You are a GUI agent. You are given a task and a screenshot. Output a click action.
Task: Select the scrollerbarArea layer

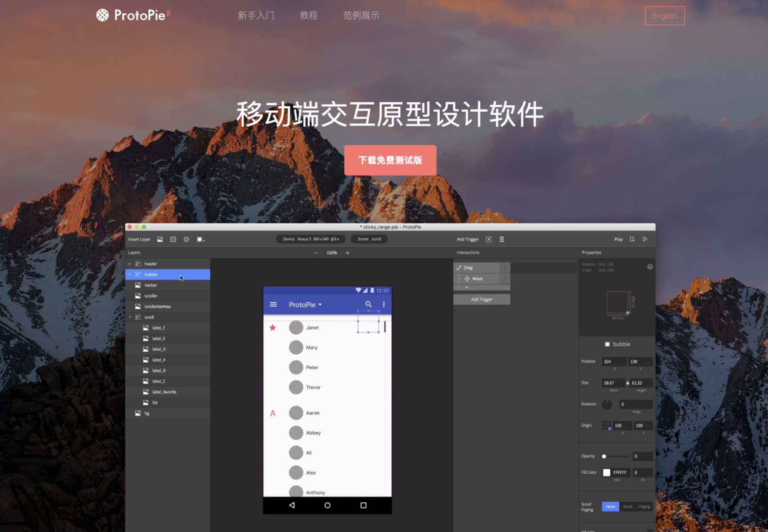[168, 307]
